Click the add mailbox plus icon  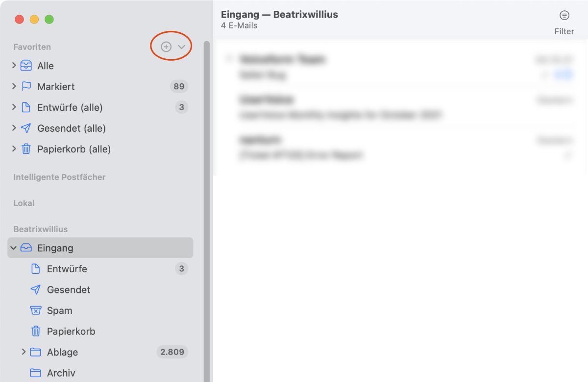coord(166,47)
